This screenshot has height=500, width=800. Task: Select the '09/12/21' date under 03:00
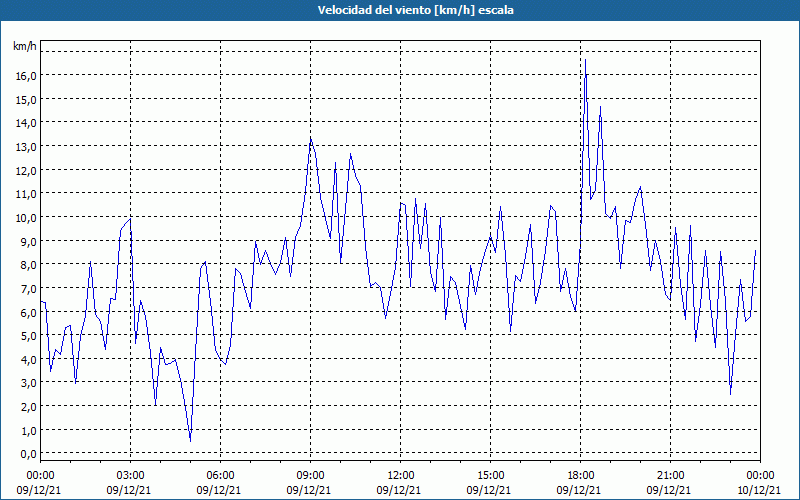(x=129, y=490)
